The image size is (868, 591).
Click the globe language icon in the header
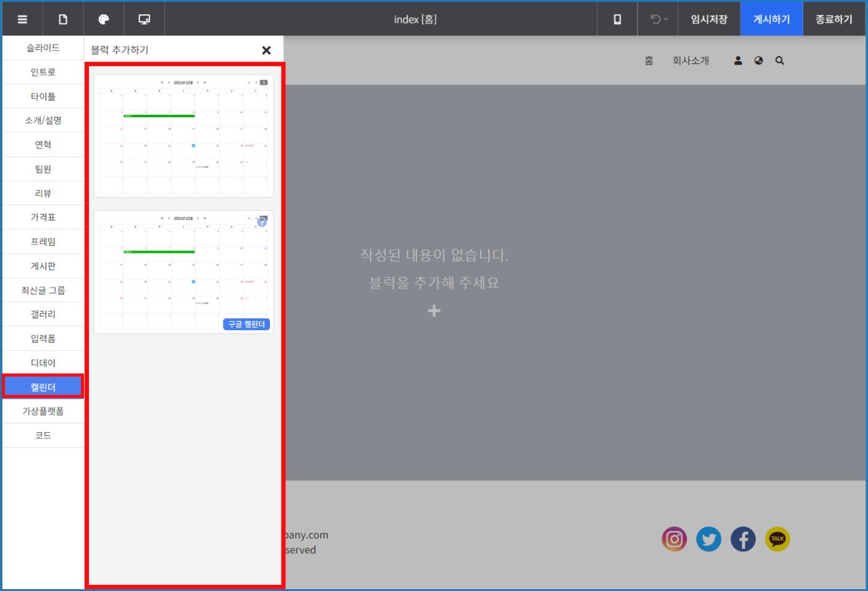tap(759, 60)
